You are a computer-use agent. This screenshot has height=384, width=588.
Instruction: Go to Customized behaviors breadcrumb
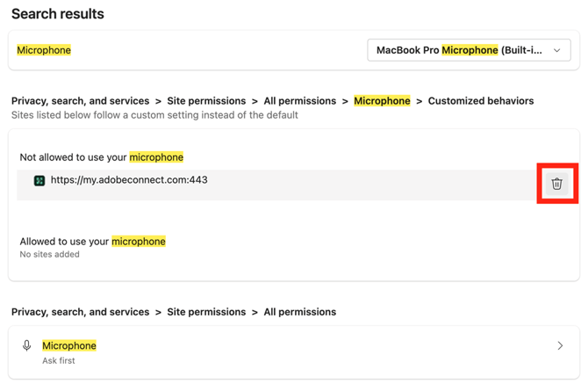click(480, 101)
